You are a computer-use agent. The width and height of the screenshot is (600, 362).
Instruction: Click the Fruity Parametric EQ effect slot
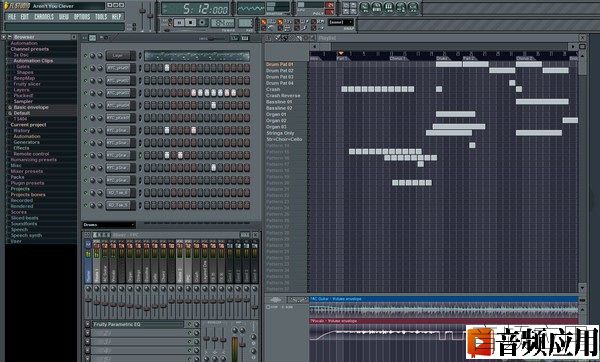pyautogui.click(x=138, y=324)
